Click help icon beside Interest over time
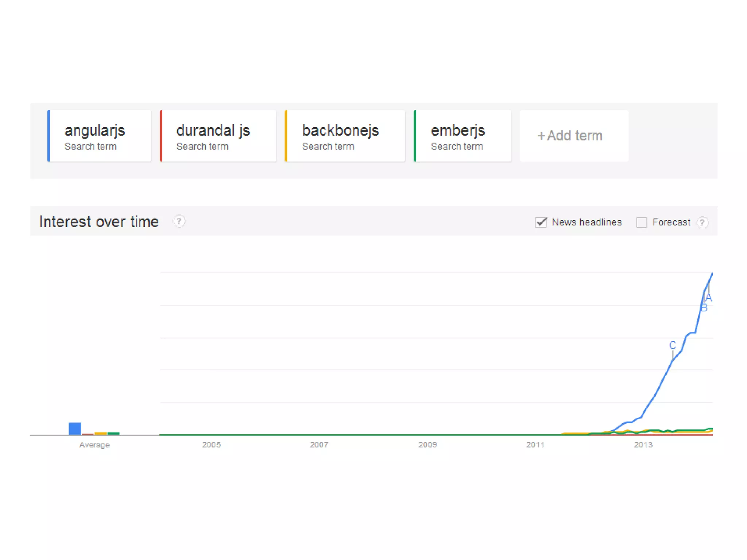The width and height of the screenshot is (747, 560). 179,221
